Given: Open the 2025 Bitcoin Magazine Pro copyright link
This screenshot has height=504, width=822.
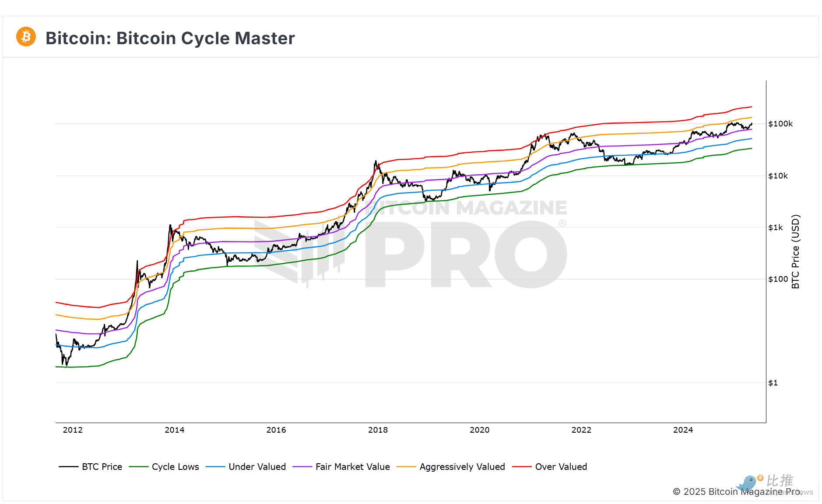Looking at the screenshot, I should coord(737,492).
